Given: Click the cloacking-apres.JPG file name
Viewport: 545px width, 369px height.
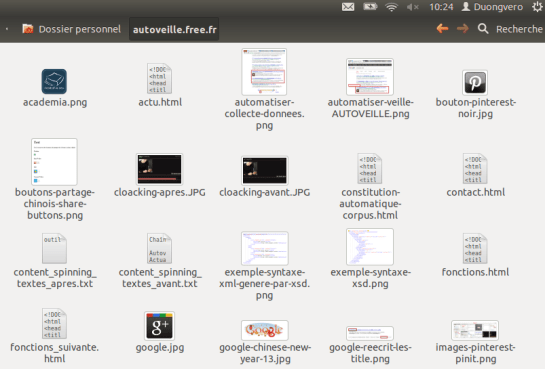Looking at the screenshot, I should pyautogui.click(x=160, y=192).
